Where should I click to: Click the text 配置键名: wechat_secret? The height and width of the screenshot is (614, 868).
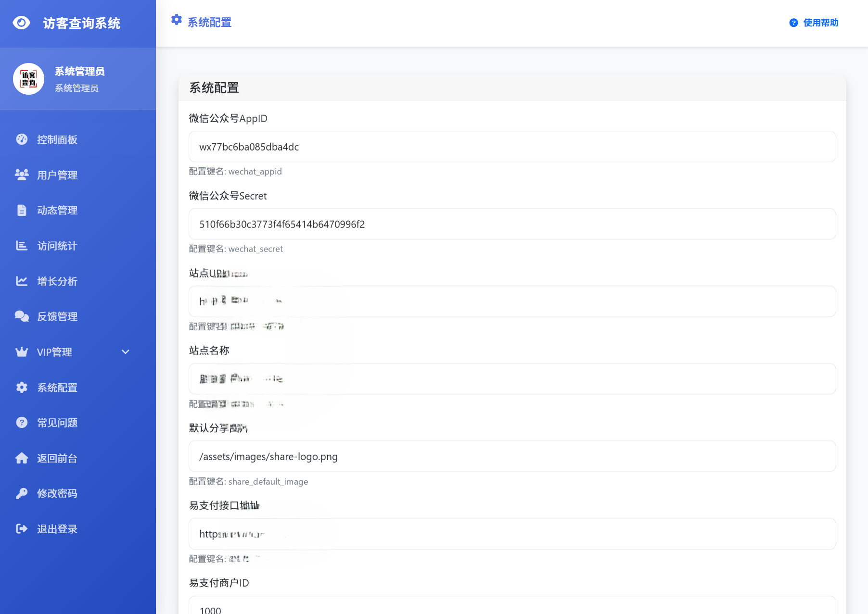coord(236,249)
